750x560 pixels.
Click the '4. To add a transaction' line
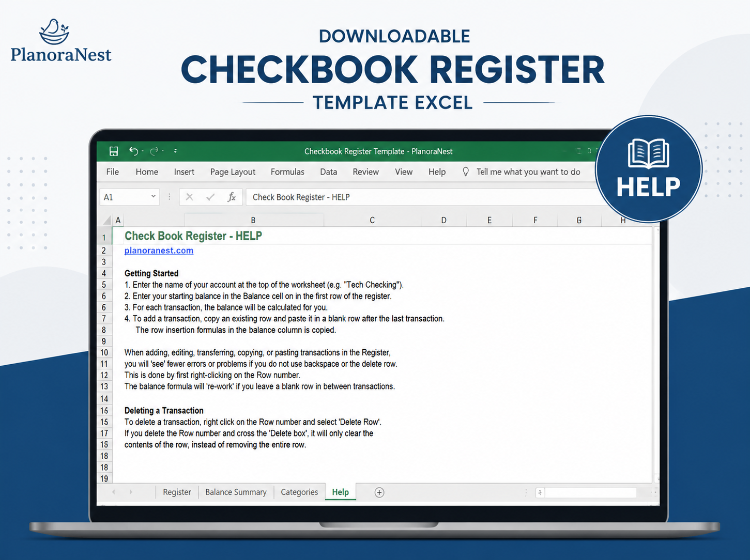tap(284, 319)
